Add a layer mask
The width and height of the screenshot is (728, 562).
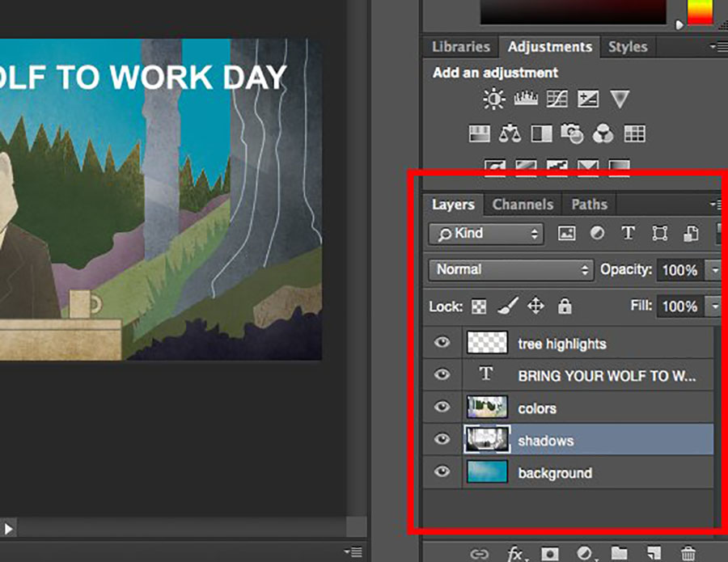tap(550, 554)
